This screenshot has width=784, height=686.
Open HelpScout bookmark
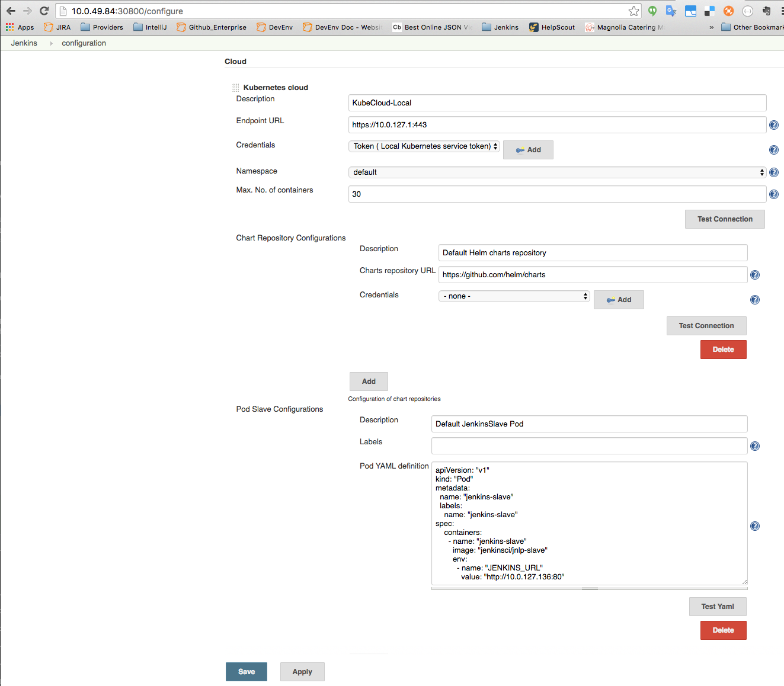[552, 27]
